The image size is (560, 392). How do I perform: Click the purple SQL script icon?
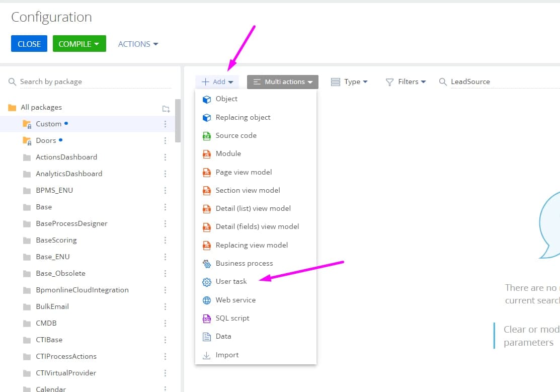(206, 319)
